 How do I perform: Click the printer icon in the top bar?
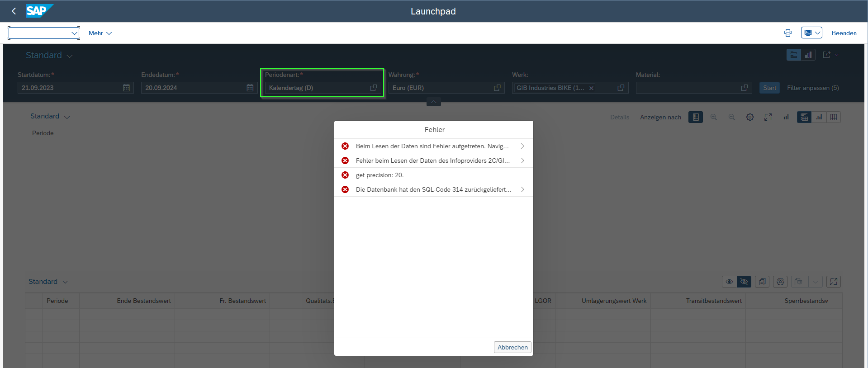click(x=787, y=33)
